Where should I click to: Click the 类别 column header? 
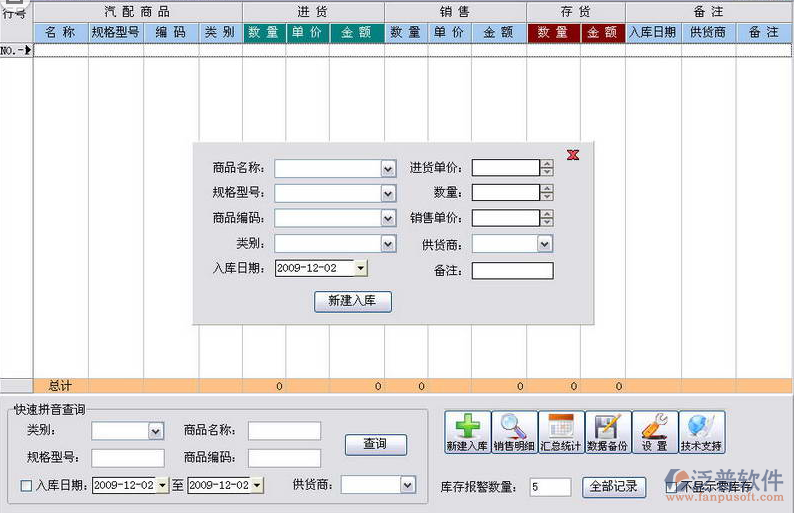[x=220, y=32]
